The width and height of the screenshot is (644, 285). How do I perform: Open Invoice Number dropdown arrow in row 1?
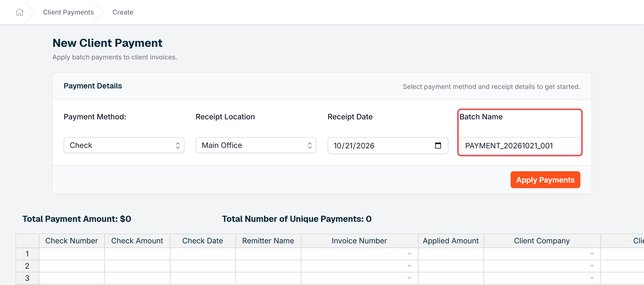[x=410, y=254]
